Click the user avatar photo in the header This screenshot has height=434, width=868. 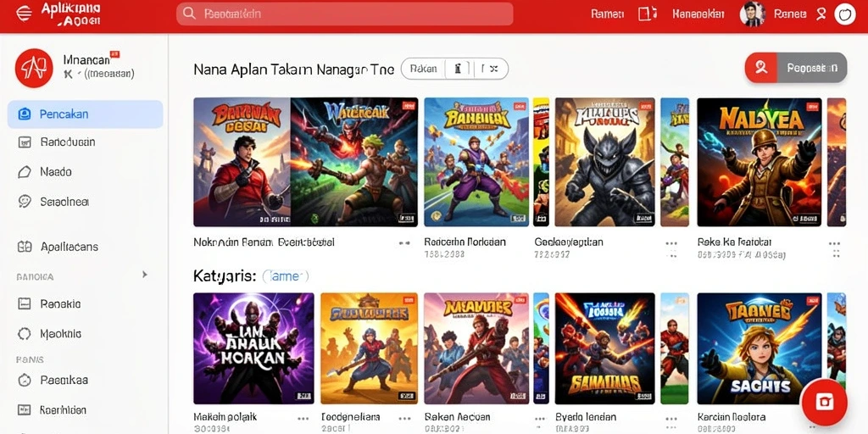coord(753,14)
